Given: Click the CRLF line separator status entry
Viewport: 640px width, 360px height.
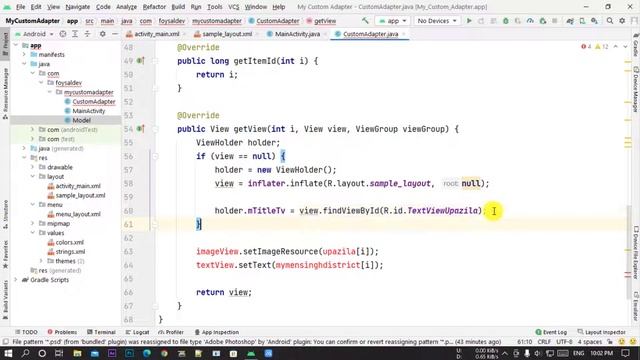Looking at the screenshot, I should (544, 342).
